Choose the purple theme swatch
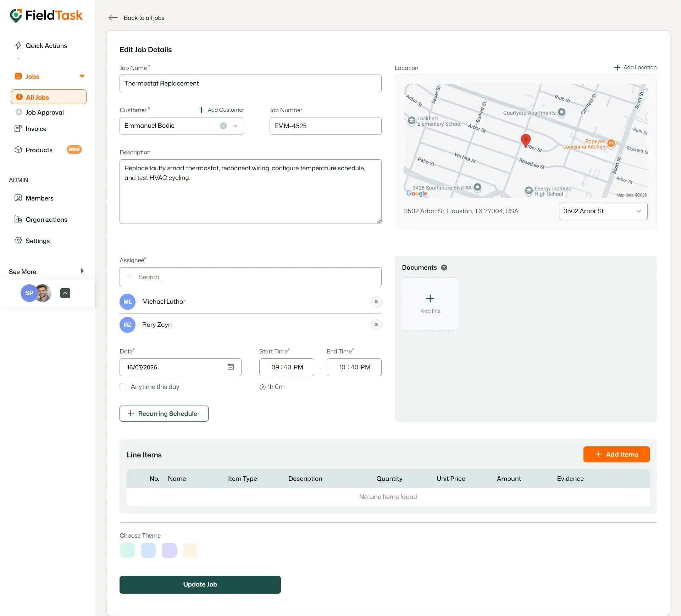This screenshot has height=616, width=681. point(169,550)
